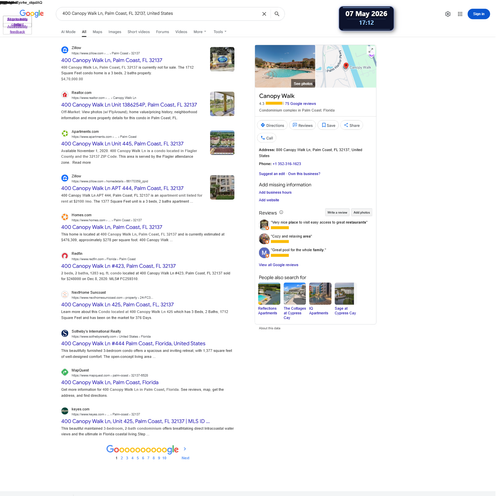Click the Reviews info icon

pyautogui.click(x=281, y=212)
